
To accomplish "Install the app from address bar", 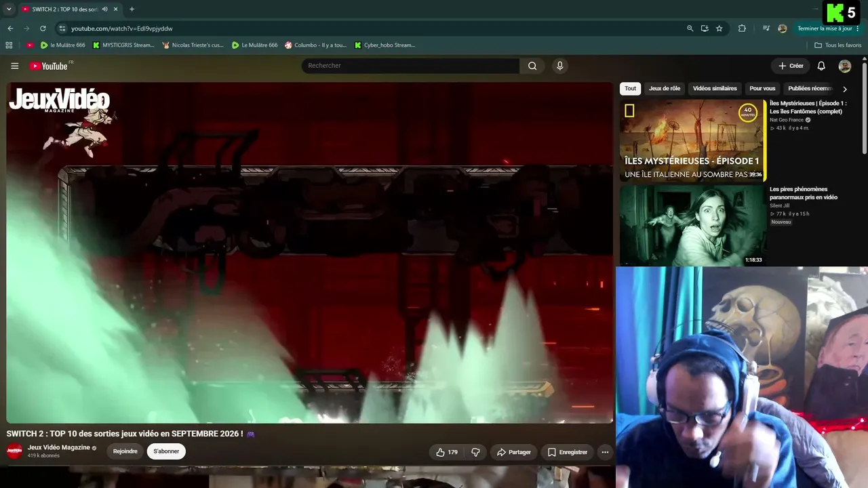I will coord(705,28).
